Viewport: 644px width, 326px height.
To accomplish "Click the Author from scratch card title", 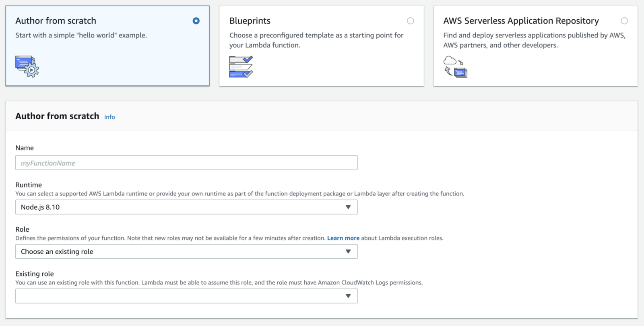I will [56, 21].
